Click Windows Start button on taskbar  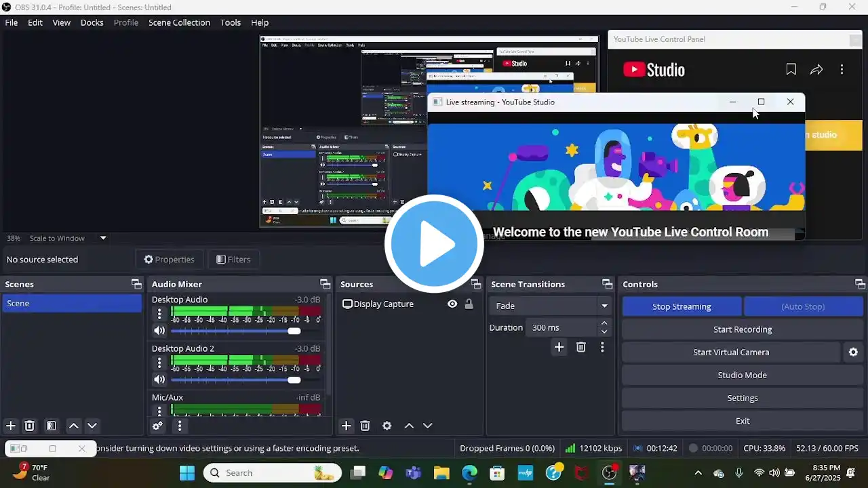click(186, 472)
